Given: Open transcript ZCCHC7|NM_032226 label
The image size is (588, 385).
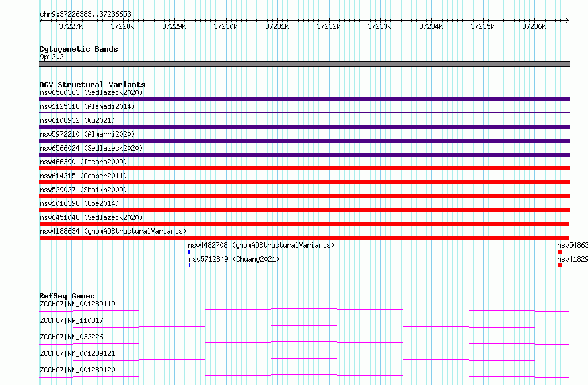Looking at the screenshot, I should point(71,337).
